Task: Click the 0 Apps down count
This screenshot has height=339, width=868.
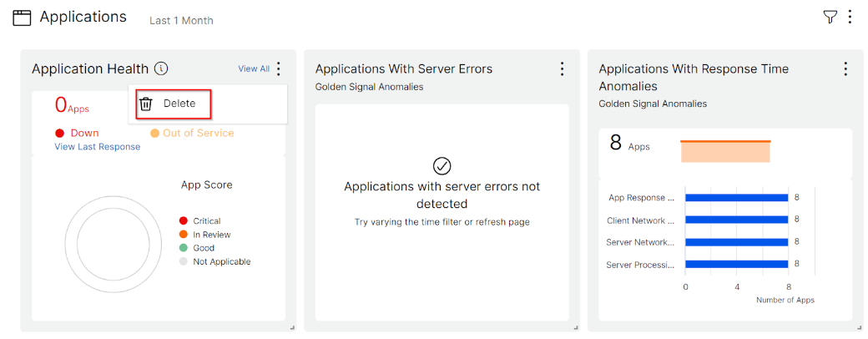Action: [72, 104]
